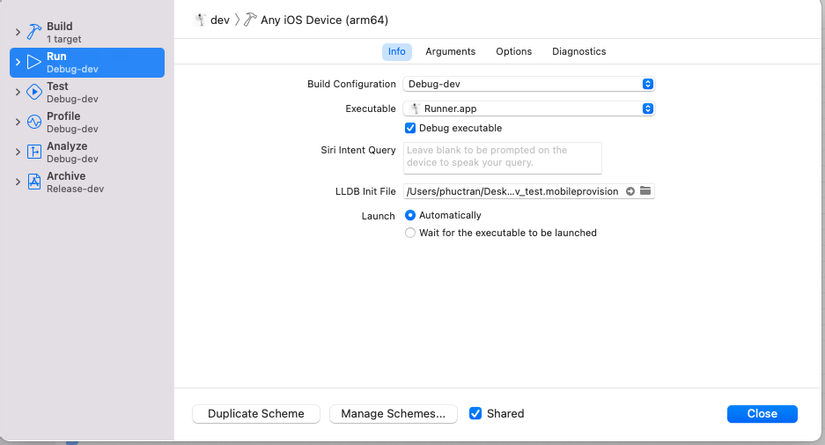The image size is (825, 445).
Task: Click the Siri Intent Query text field
Action: [x=502, y=157]
